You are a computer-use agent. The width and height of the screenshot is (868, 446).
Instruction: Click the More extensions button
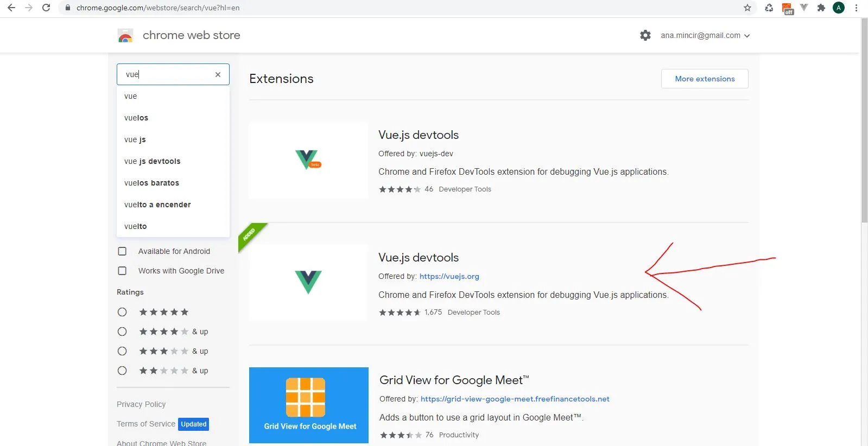coord(705,79)
